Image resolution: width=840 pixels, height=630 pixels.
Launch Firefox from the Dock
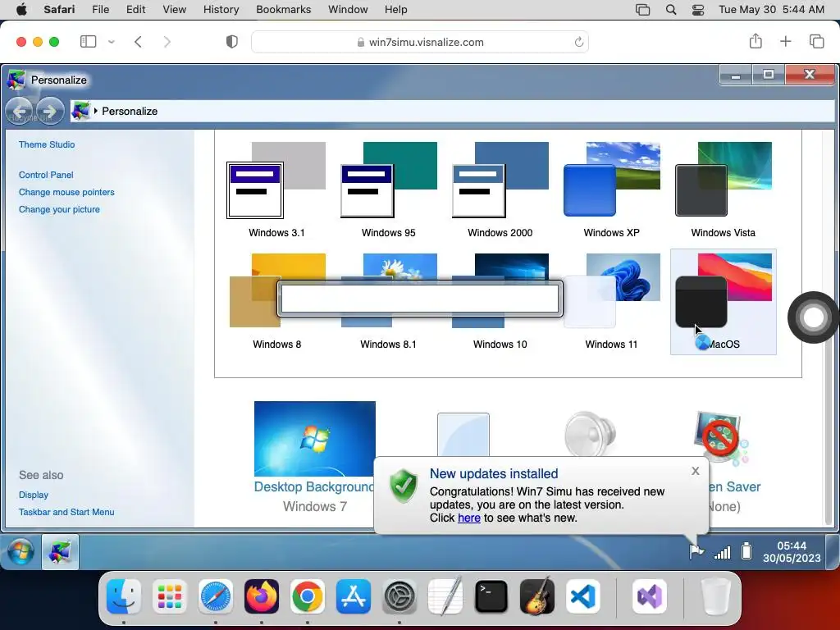click(x=262, y=596)
